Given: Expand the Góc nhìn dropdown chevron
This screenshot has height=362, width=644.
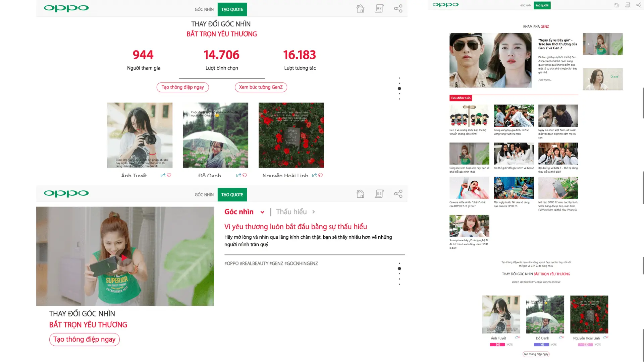Looking at the screenshot, I should point(262,212).
